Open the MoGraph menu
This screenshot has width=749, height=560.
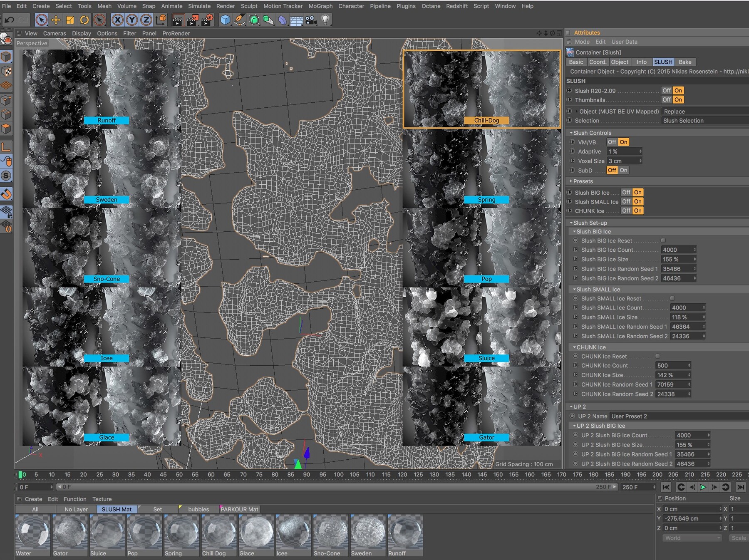pyautogui.click(x=320, y=6)
